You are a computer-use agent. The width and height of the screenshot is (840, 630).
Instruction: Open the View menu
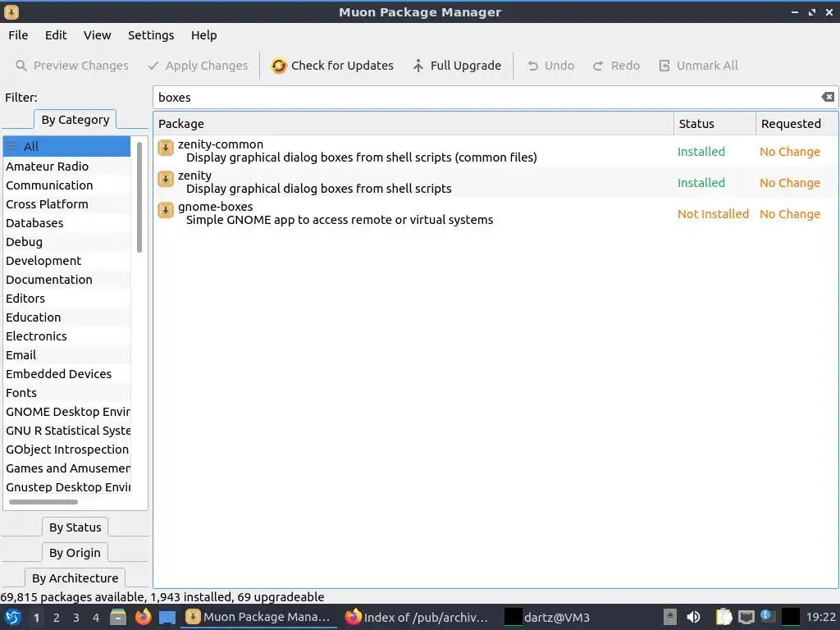[97, 35]
